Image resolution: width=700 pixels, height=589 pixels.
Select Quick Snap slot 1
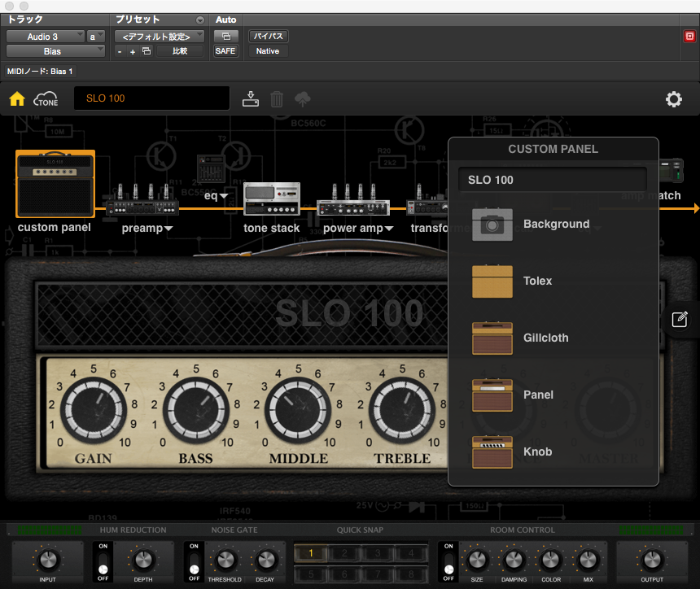click(311, 554)
